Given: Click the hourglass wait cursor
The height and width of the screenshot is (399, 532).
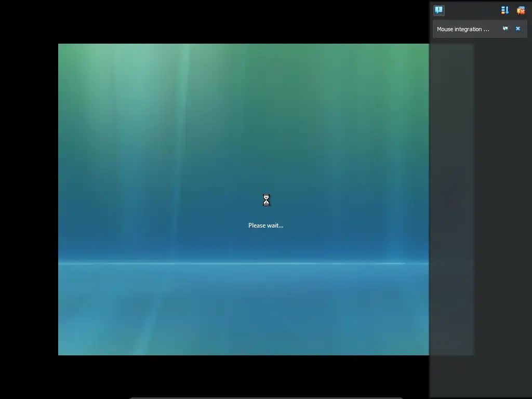Looking at the screenshot, I should (x=267, y=200).
